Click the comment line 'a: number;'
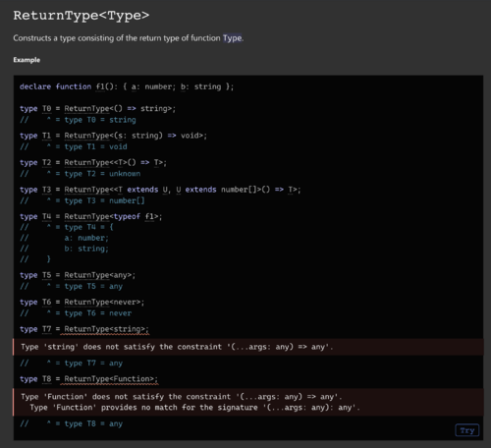This screenshot has width=491, height=448. 86,238
